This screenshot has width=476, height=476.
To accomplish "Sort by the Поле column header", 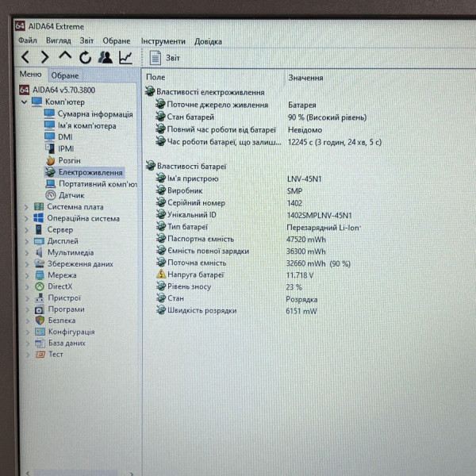I will pos(155,77).
